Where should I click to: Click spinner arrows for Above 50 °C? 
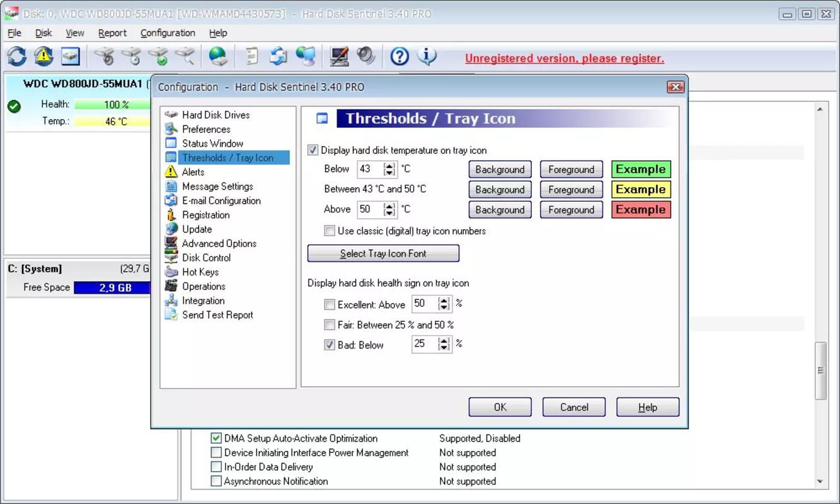pos(389,209)
